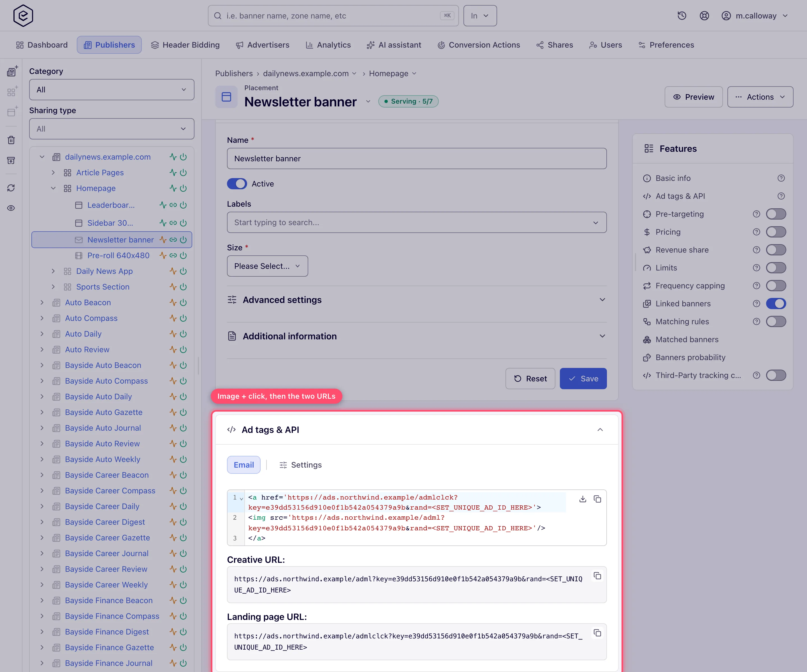807x672 pixels.
Task: Open the Category dropdown
Action: point(112,90)
